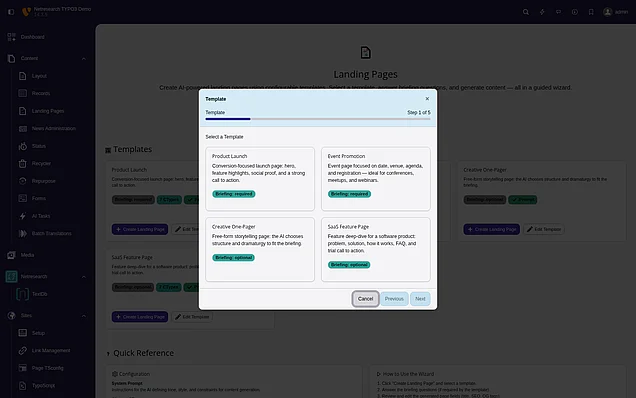Click the Link Management icon

click(x=23, y=350)
